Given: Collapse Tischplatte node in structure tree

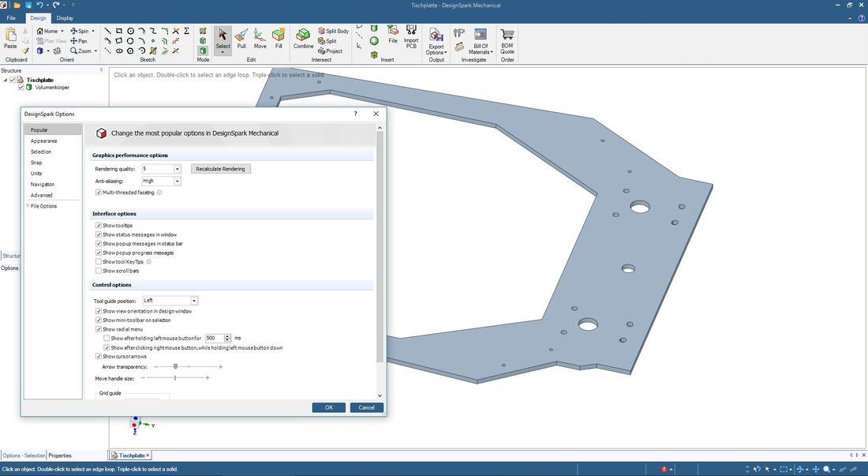Looking at the screenshot, I should coord(6,80).
